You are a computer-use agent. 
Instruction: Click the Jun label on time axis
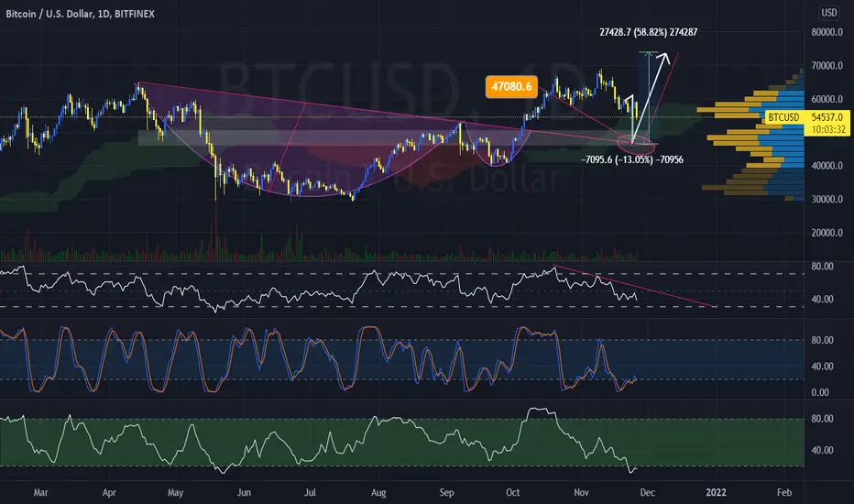click(244, 493)
